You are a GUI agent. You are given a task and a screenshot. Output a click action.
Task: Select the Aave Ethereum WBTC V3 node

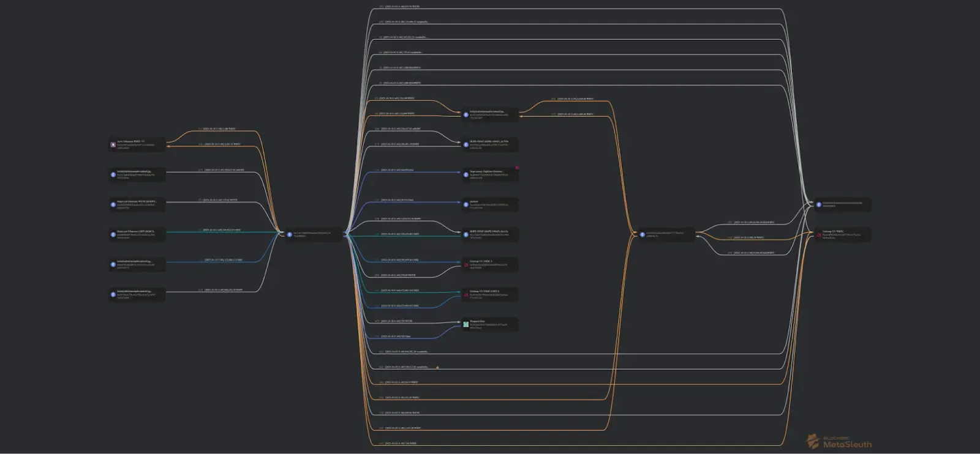tap(137, 145)
